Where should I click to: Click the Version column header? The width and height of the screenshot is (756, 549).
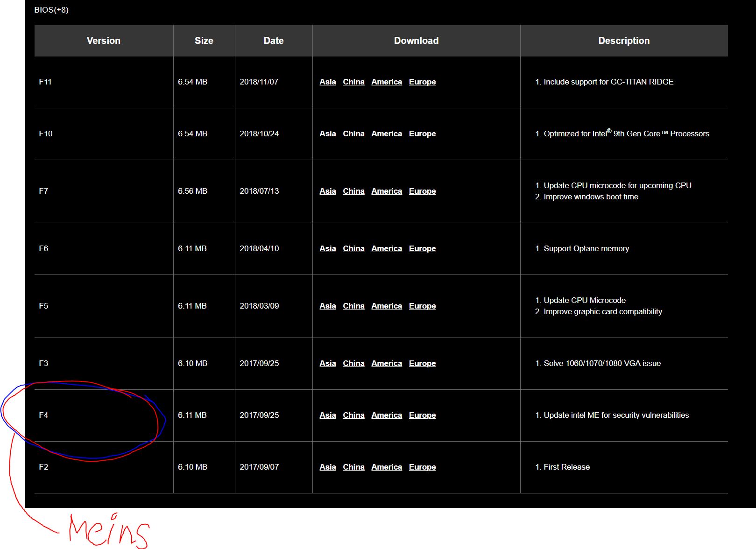pyautogui.click(x=104, y=41)
